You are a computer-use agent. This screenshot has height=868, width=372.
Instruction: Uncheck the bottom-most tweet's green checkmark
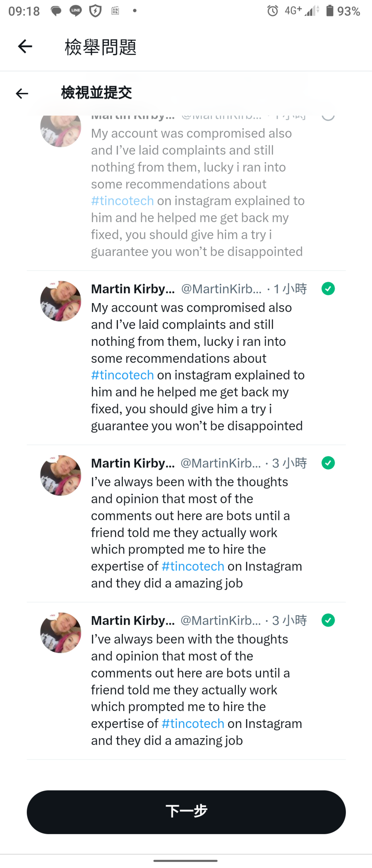coord(328,620)
